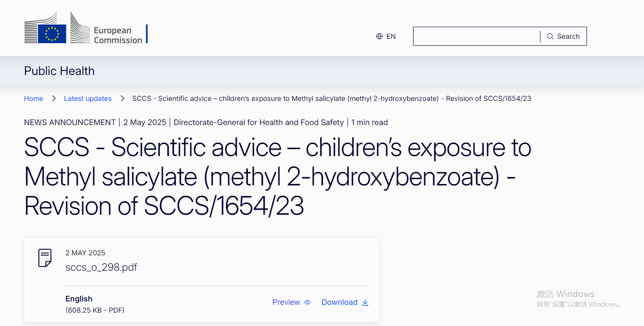This screenshot has height=326, width=644.
Task: Download the sccs_o_298.pdf file
Action: 340,302
